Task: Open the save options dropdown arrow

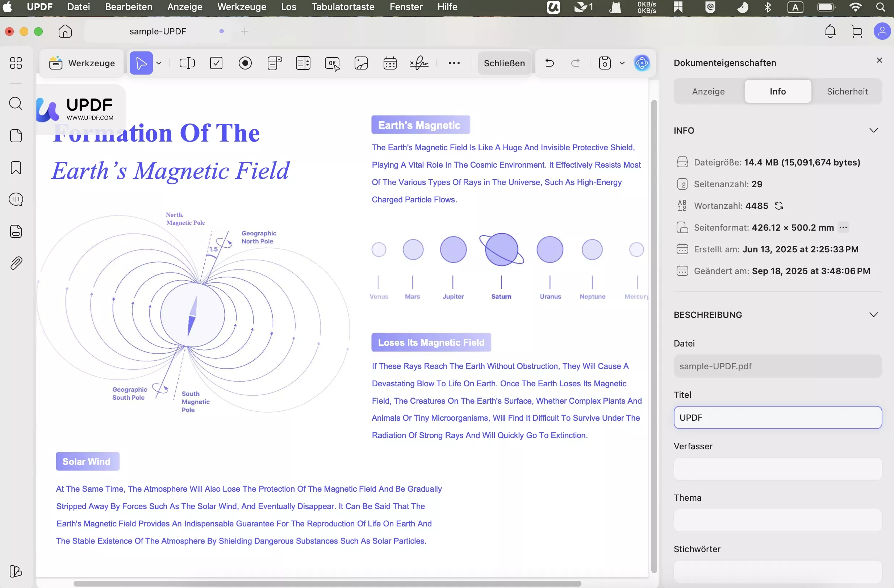Action: 622,63
